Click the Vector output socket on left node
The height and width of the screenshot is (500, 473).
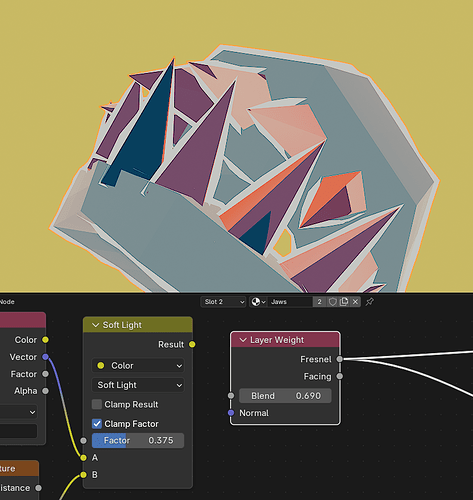(x=45, y=357)
